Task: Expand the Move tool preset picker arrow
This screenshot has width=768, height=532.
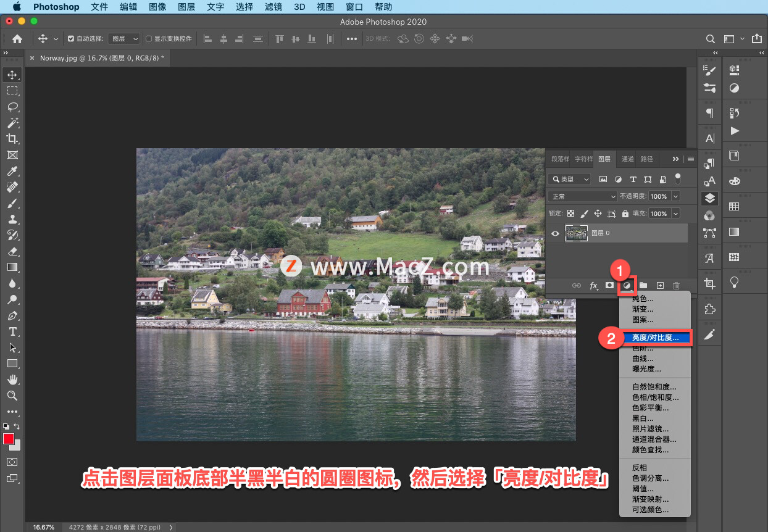Action: tap(56, 39)
